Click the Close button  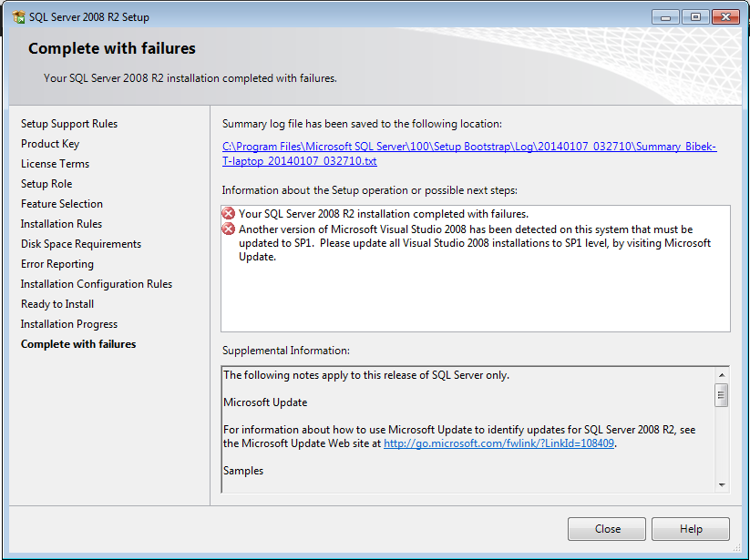click(x=607, y=529)
